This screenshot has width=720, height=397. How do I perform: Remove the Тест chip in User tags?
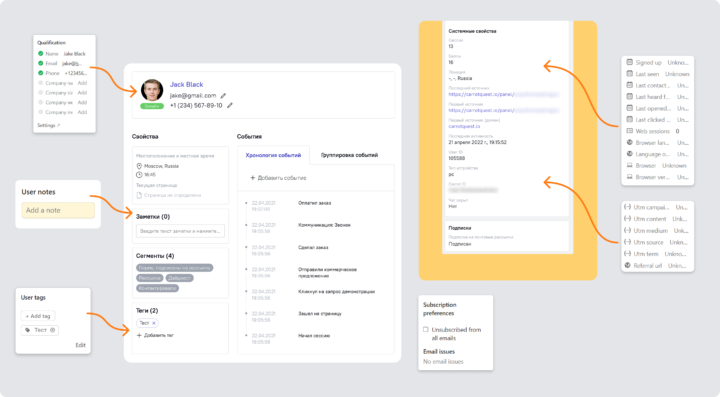pos(52,330)
